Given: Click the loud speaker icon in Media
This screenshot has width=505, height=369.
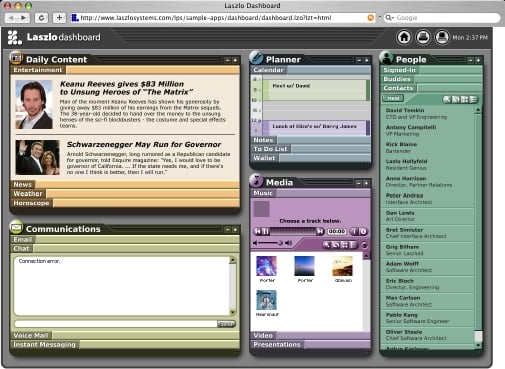Looking at the screenshot, I should point(289,243).
